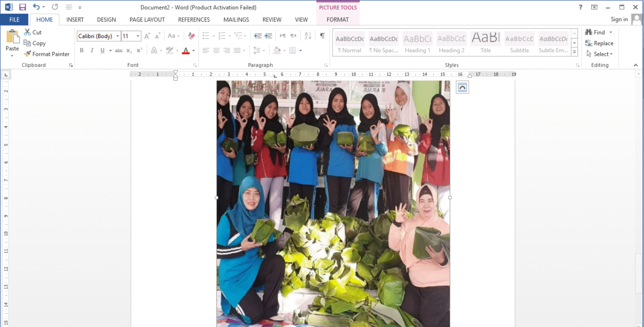Click the Sign in link
Image resolution: width=644 pixels, height=327 pixels.
click(x=619, y=19)
